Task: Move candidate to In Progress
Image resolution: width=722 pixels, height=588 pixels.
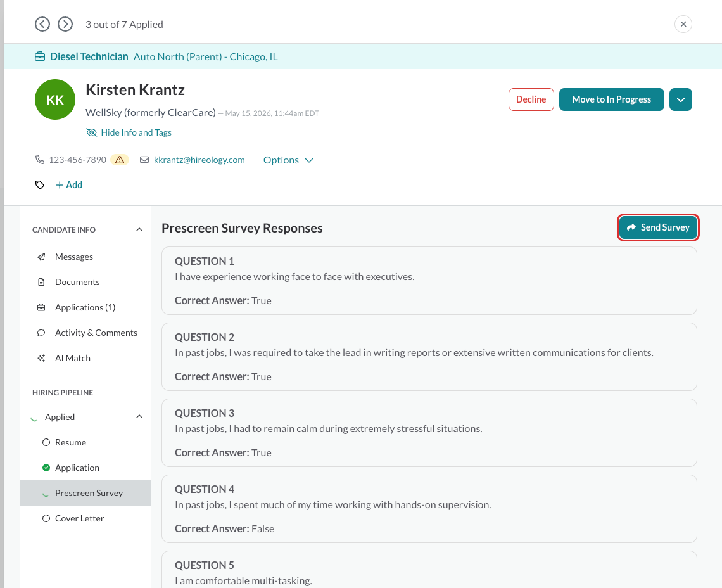Action: click(x=612, y=99)
